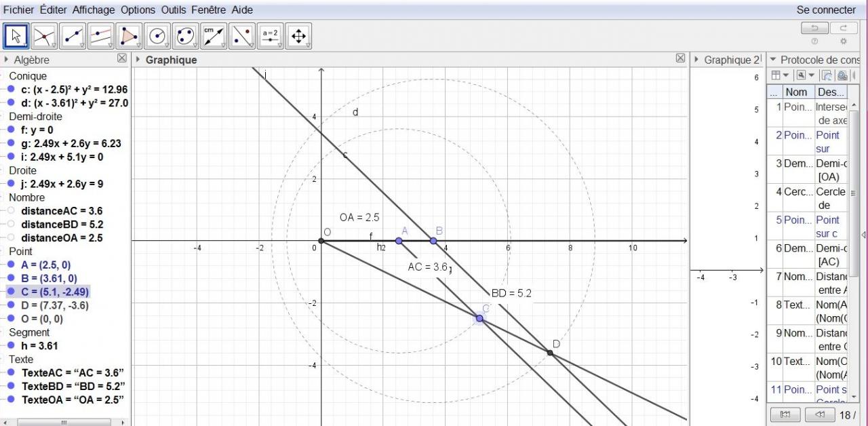Click the Des... column header
The height and width of the screenshot is (426, 868).
tap(831, 92)
